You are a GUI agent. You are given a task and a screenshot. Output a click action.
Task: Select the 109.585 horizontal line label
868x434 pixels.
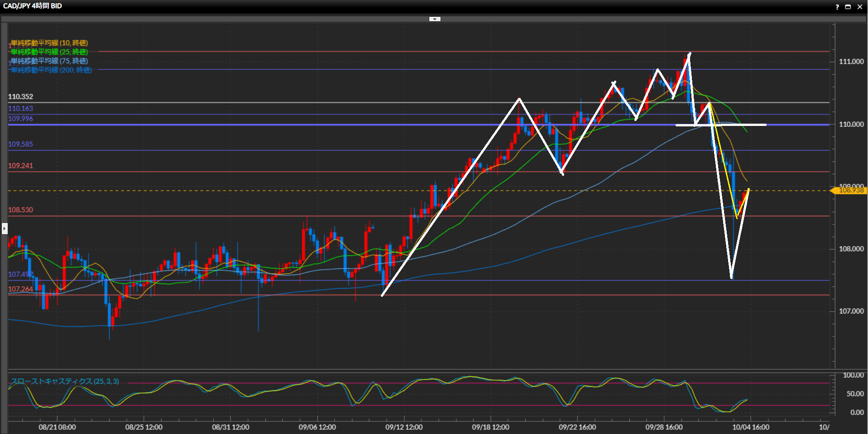tap(21, 144)
